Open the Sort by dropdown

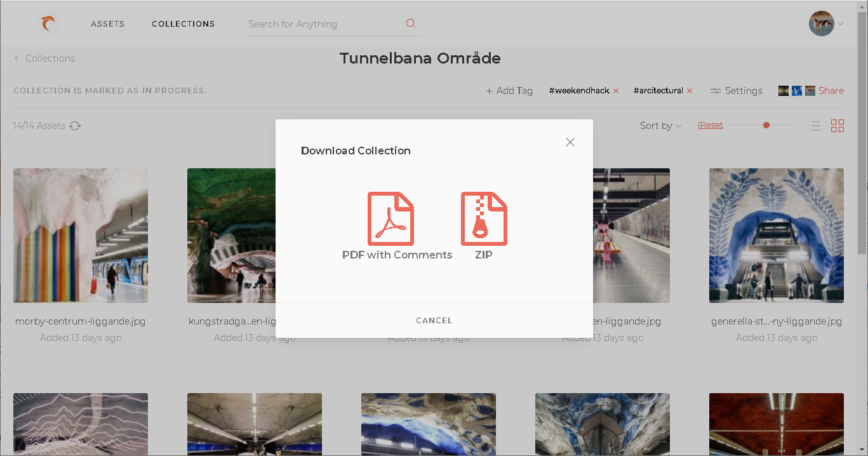click(661, 126)
